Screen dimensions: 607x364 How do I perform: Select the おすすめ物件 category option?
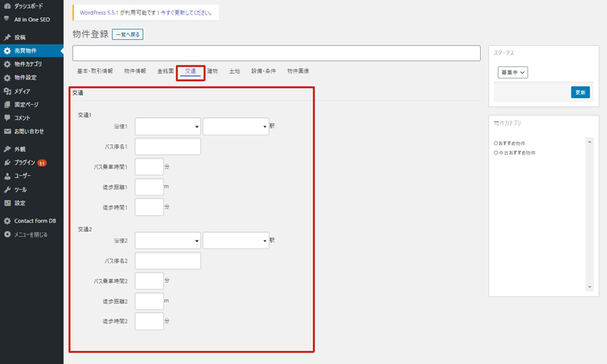[495, 144]
